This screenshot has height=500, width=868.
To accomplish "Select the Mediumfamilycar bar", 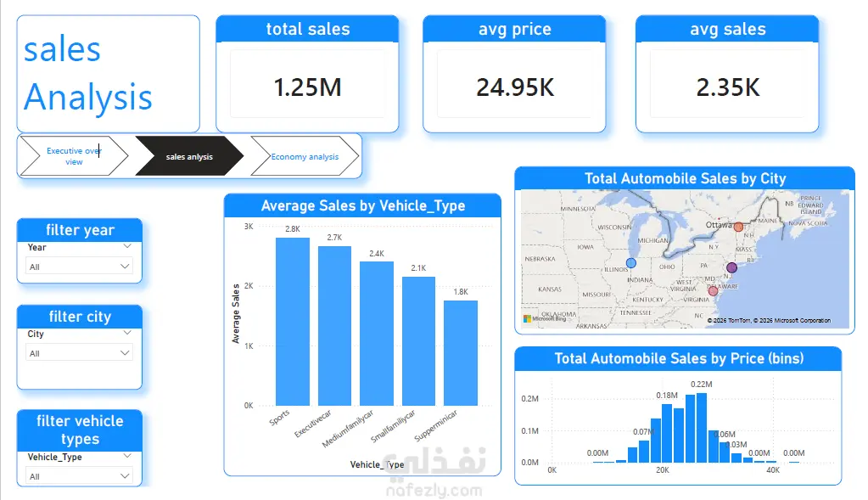I will [377, 334].
